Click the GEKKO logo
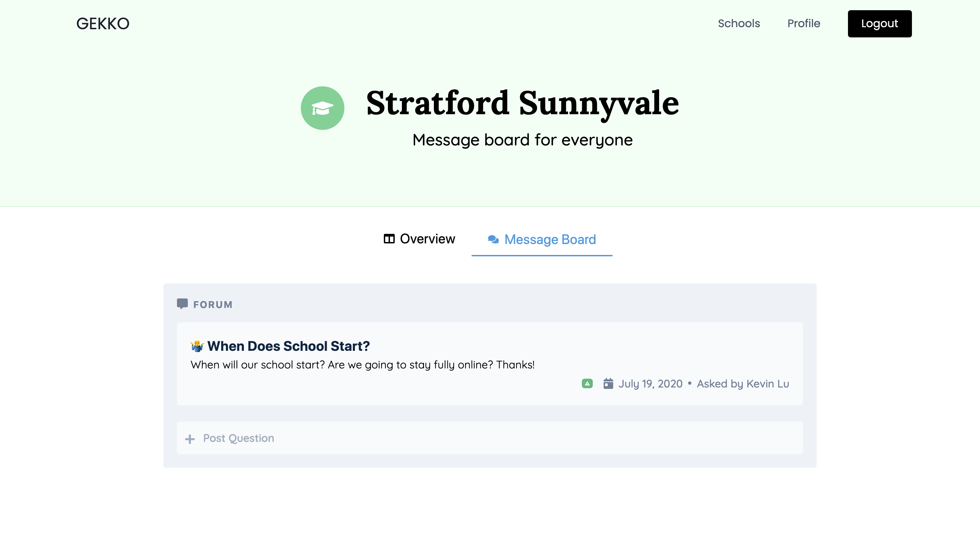 [x=103, y=23]
